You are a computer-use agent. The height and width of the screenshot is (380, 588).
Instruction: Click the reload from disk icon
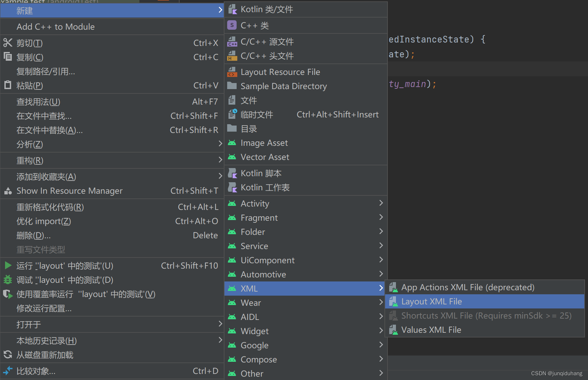pyautogui.click(x=8, y=355)
